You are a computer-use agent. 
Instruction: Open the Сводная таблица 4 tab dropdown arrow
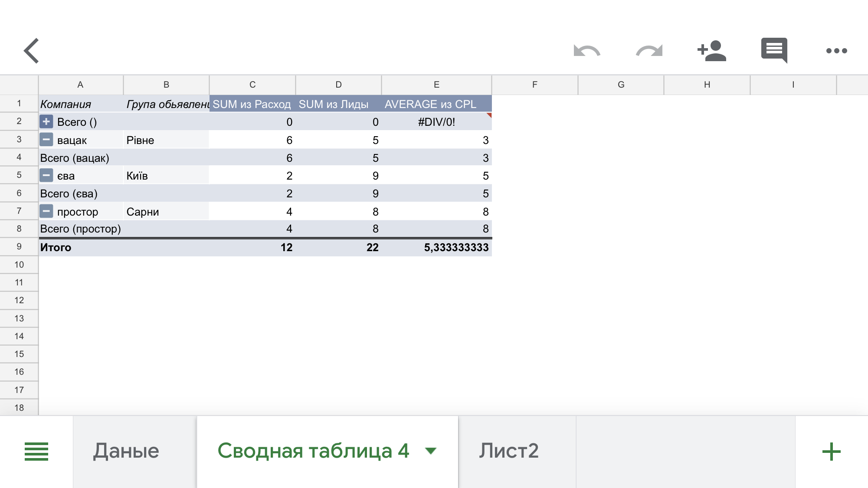coord(431,451)
